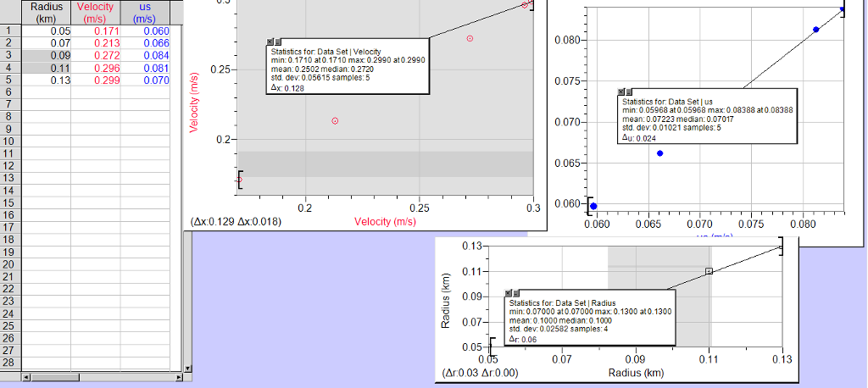Close the Radius statistics box
Viewport: 868px width, 388px height.
tap(509, 293)
